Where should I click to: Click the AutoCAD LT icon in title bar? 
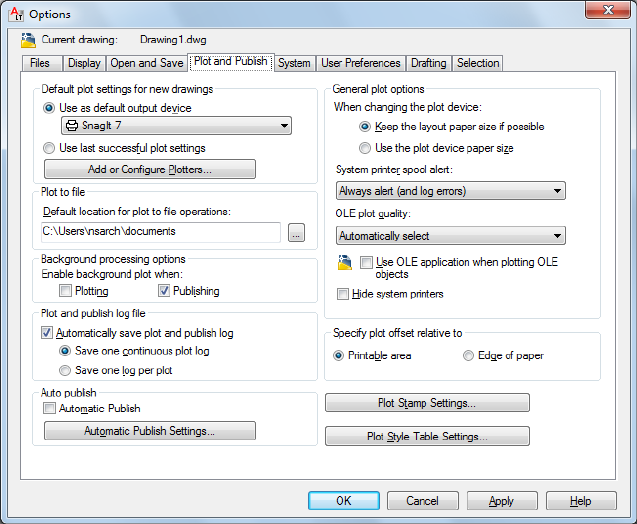click(x=14, y=13)
